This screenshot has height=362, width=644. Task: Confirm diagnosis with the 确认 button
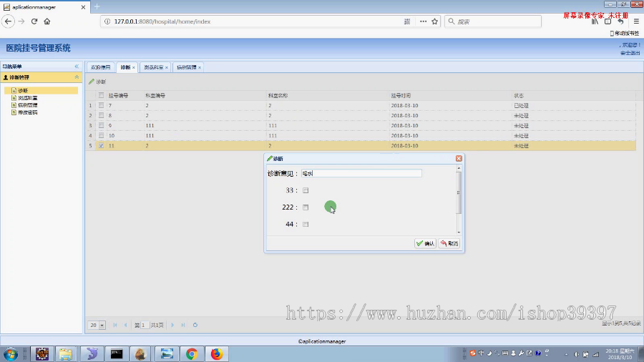(425, 243)
